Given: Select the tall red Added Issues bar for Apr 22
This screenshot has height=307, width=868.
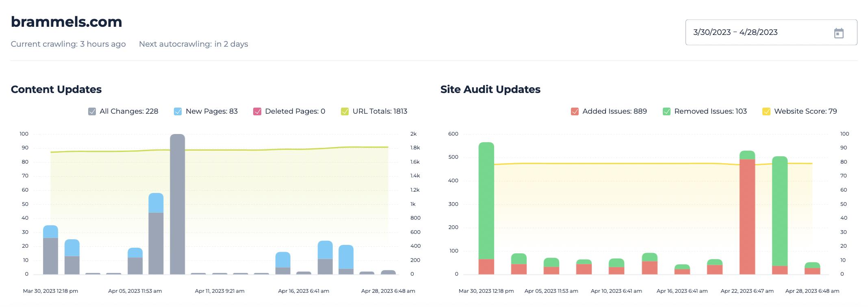Looking at the screenshot, I should click(747, 217).
